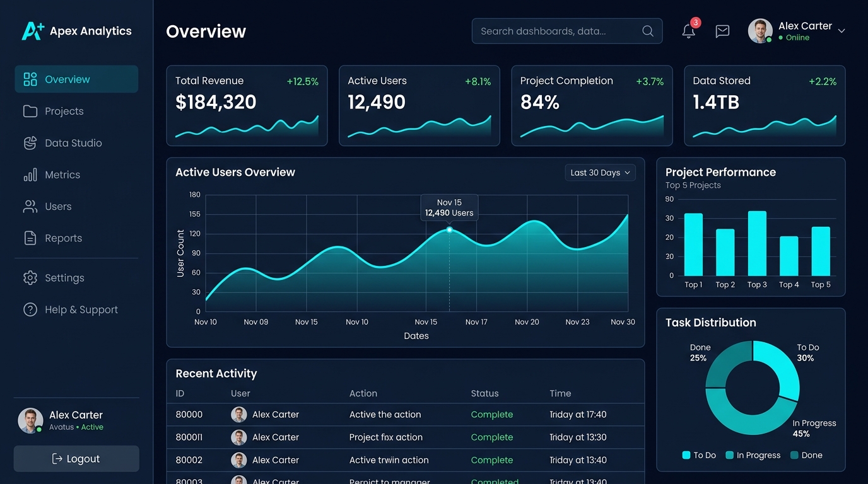Click the "Active the action" cell
The width and height of the screenshot is (868, 484).
point(385,415)
